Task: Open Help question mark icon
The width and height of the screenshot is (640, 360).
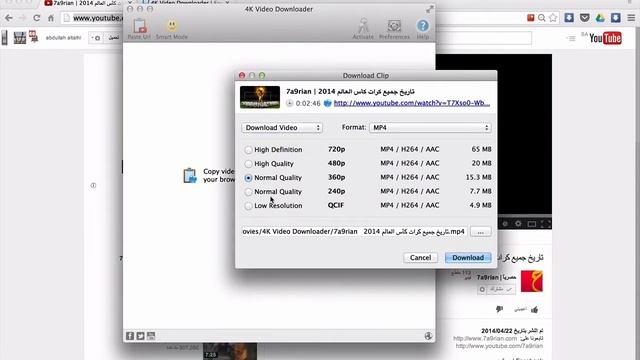Action: (422, 26)
